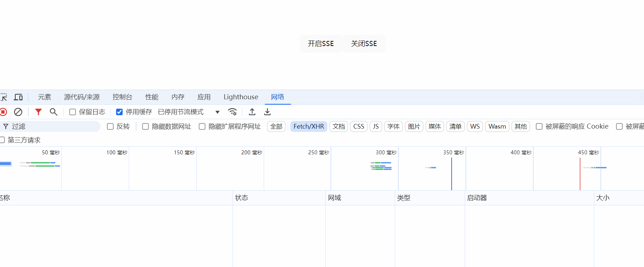Click the 关闭SSE button
Image resolution: width=644 pixels, height=267 pixels.
[364, 44]
